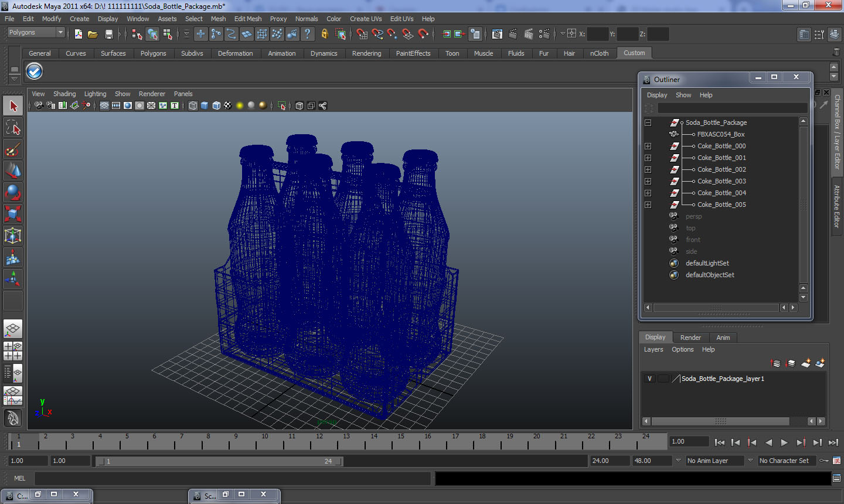
Task: Collapse the Soda_Bottle_Package outliner node
Action: coord(648,122)
